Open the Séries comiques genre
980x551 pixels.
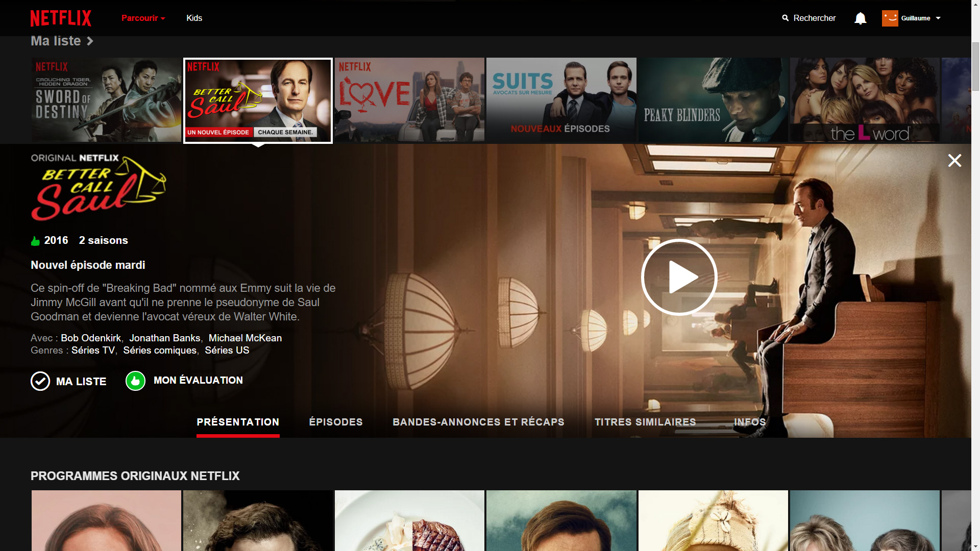point(160,350)
